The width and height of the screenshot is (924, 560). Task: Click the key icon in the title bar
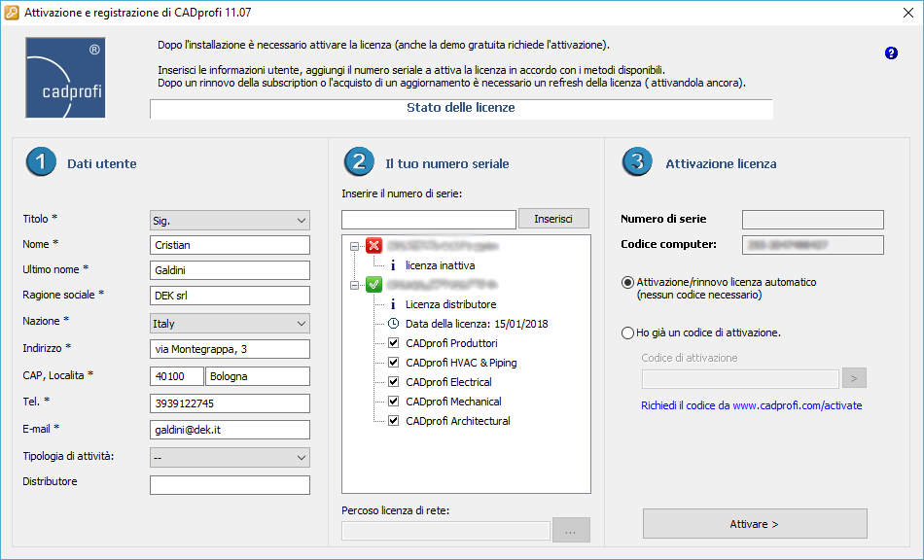(x=12, y=13)
